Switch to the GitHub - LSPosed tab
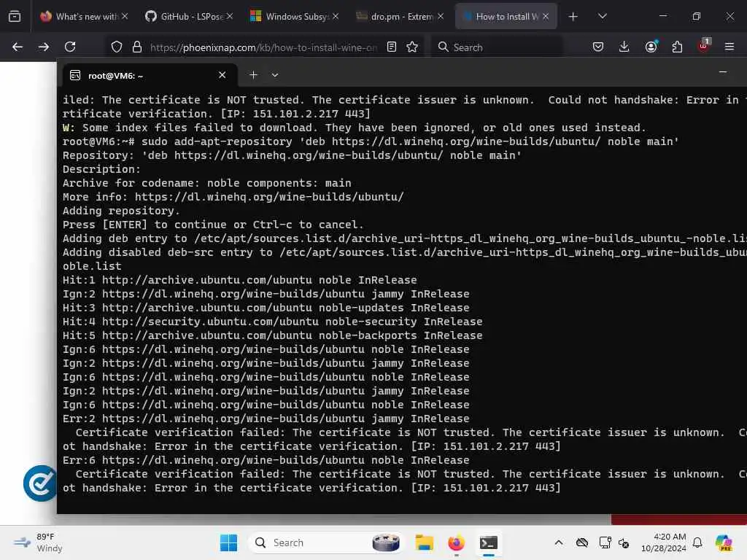The image size is (747, 560). click(184, 16)
